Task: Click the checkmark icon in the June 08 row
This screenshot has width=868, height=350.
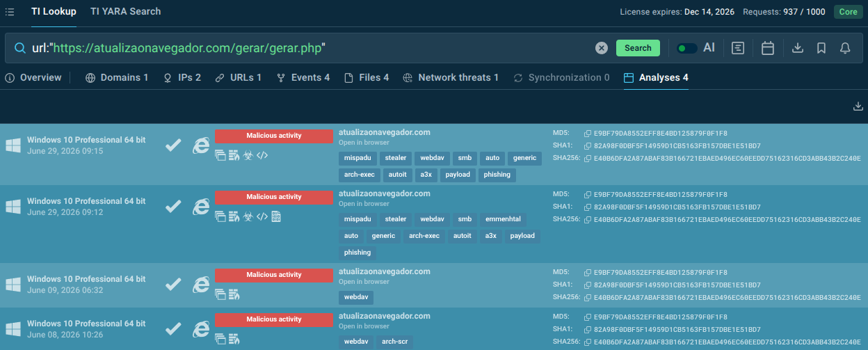Action: coord(173,328)
